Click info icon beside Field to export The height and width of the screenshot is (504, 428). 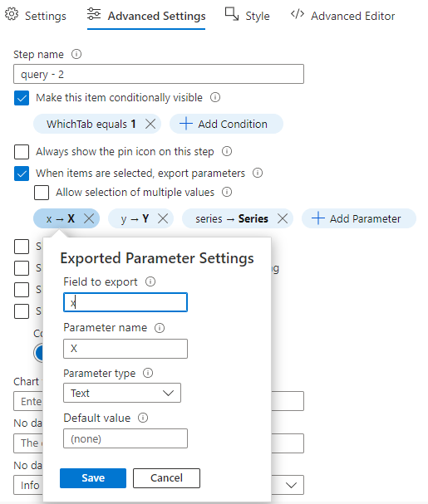pos(150,281)
